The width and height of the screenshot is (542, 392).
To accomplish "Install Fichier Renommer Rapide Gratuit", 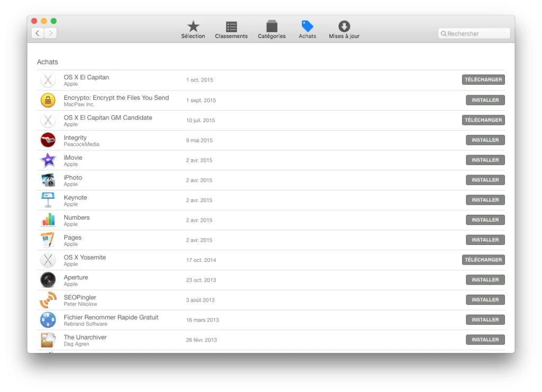I will click(485, 320).
